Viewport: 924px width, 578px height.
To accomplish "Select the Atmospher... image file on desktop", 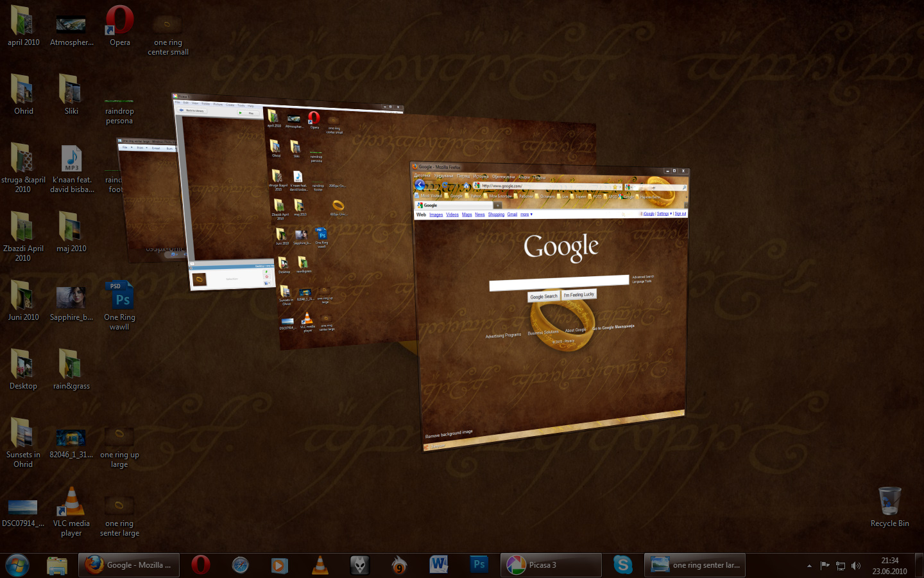I will click(x=71, y=30).
